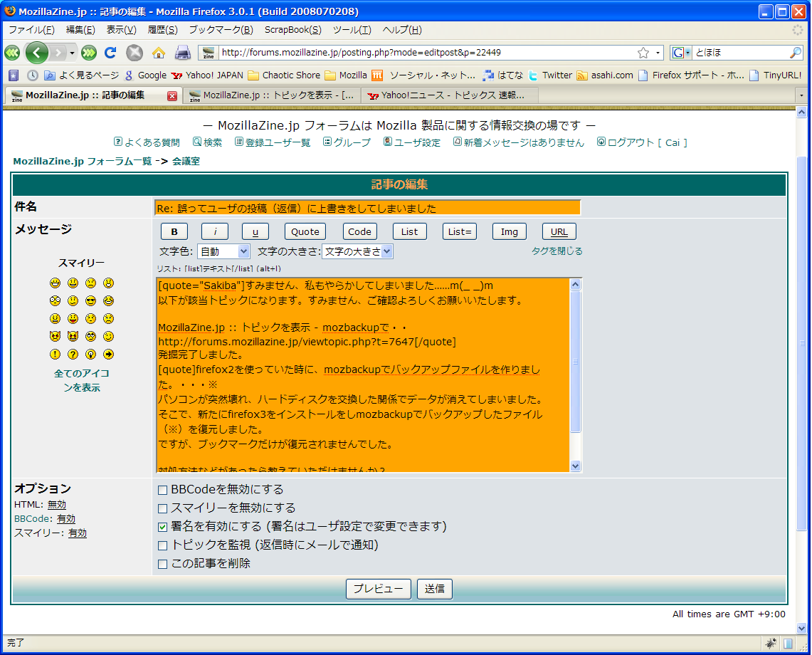Open the search engine selector dropdown
The height and width of the screenshot is (655, 812).
point(682,53)
